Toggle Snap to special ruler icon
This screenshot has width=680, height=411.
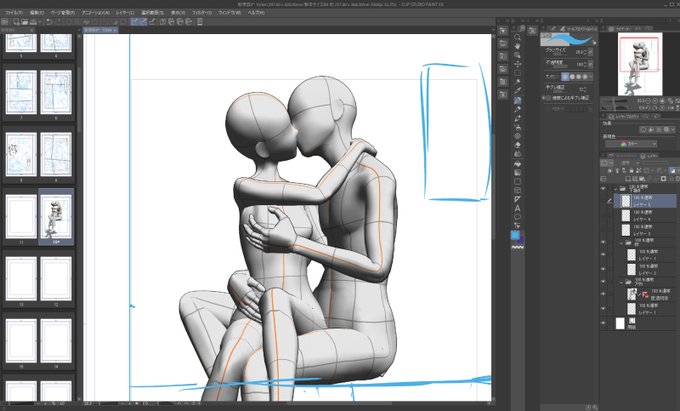click(x=144, y=22)
